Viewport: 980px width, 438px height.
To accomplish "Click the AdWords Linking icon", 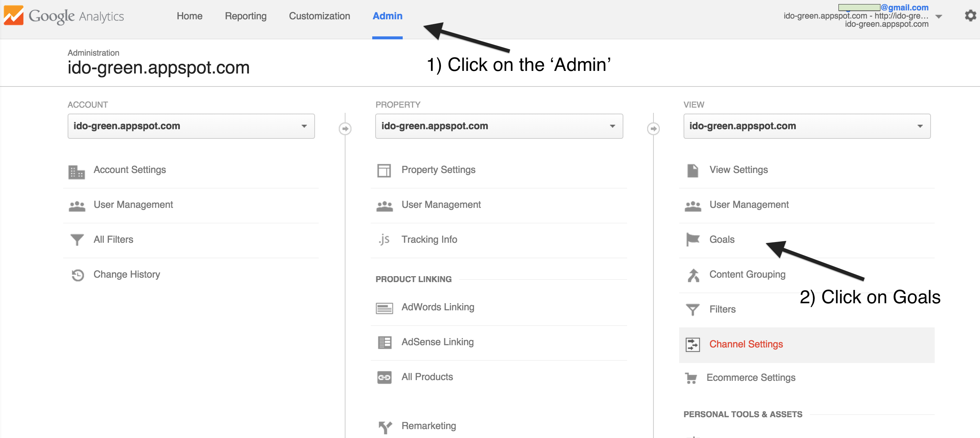I will click(x=384, y=308).
